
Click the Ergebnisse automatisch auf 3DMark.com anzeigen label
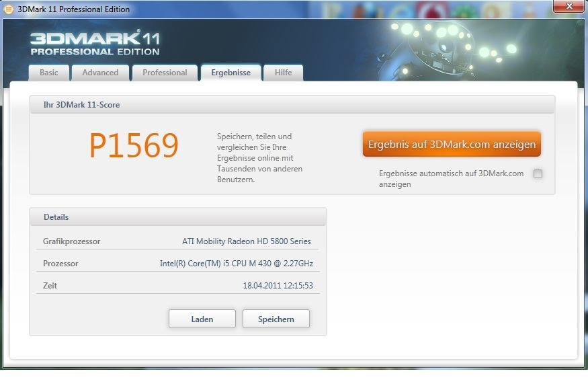coord(451,179)
